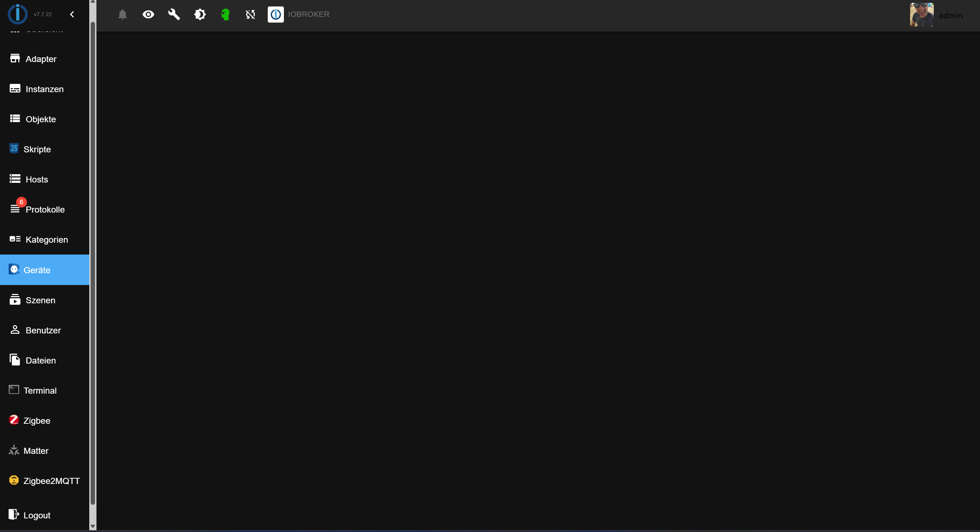Open the Terminal menu entry
980x532 pixels.
tap(39, 390)
